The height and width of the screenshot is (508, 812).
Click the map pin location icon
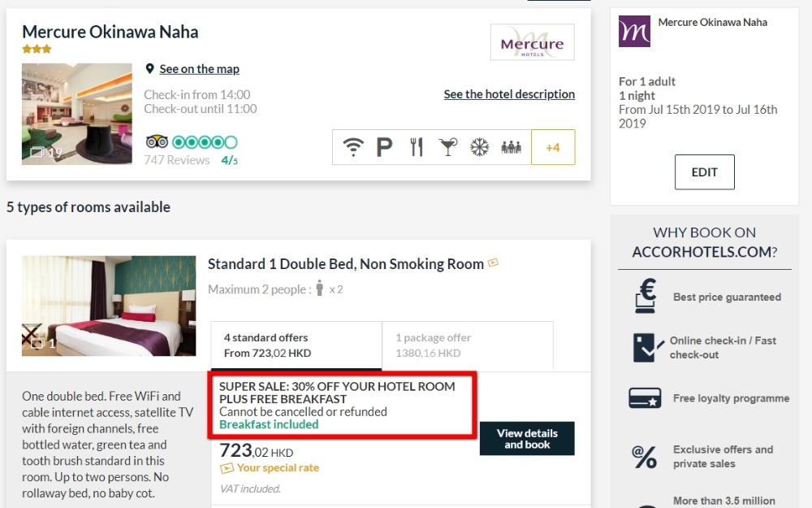[x=149, y=69]
